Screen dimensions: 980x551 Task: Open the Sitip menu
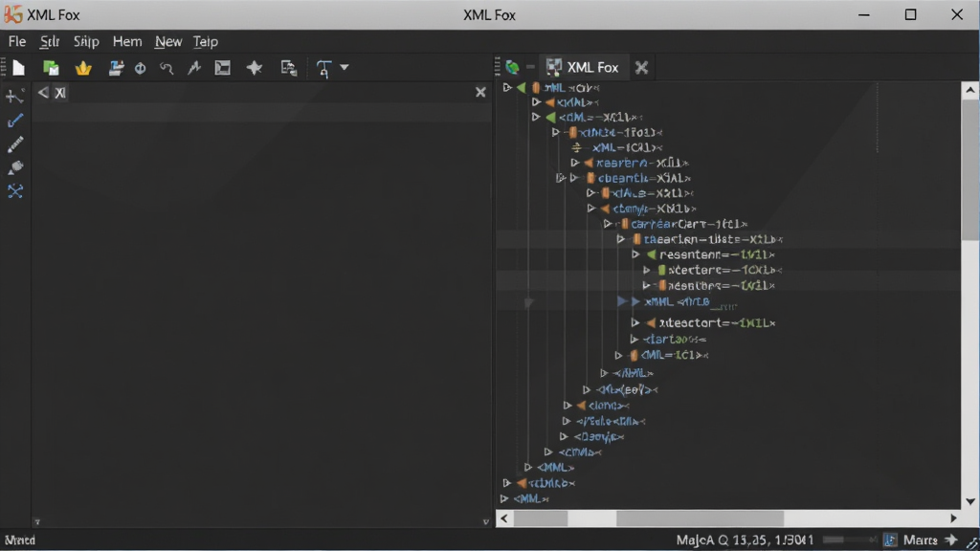point(86,41)
